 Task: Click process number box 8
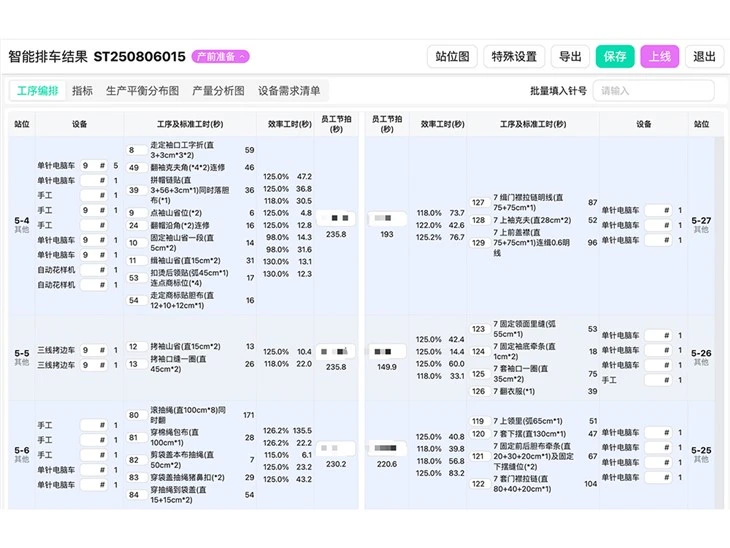click(x=137, y=150)
